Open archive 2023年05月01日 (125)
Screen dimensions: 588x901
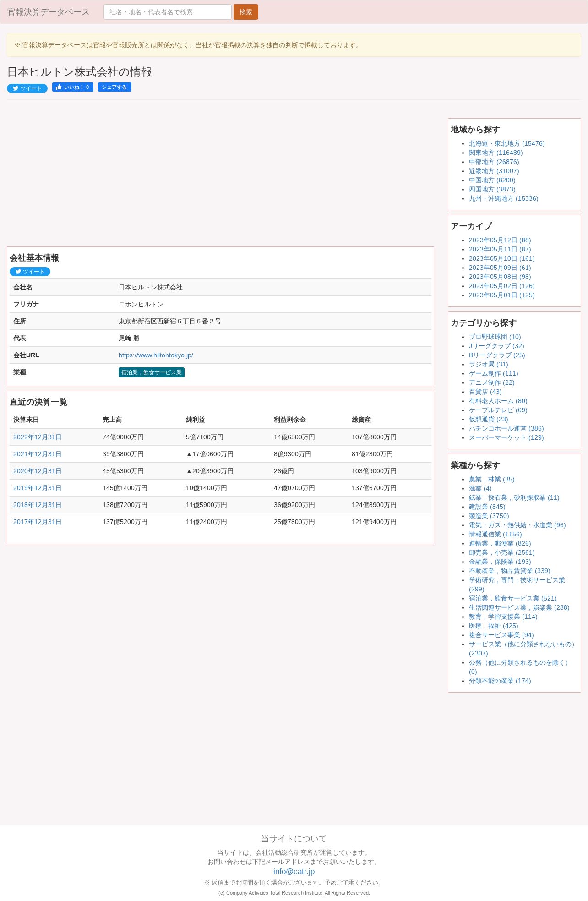[501, 295]
